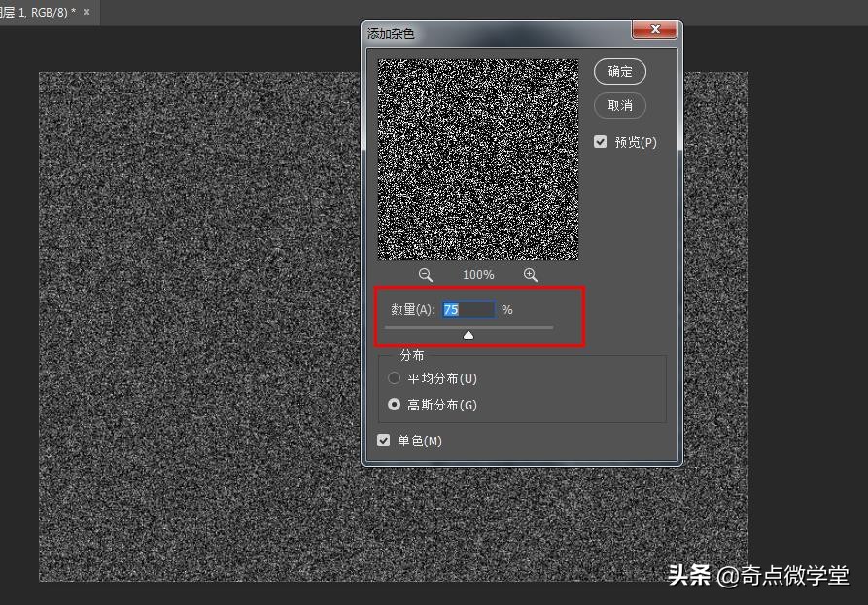Select the 高斯分布(G) gaussian distribution radio button

pos(394,405)
